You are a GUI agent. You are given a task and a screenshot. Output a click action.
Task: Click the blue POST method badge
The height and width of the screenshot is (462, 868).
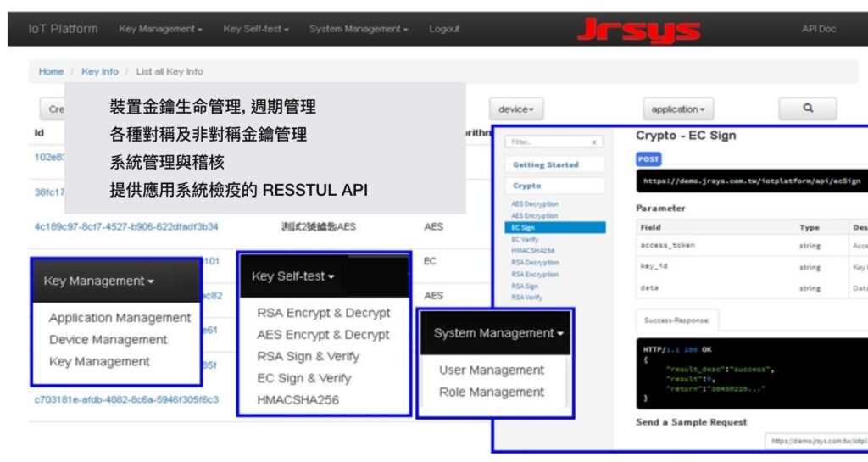click(x=648, y=159)
